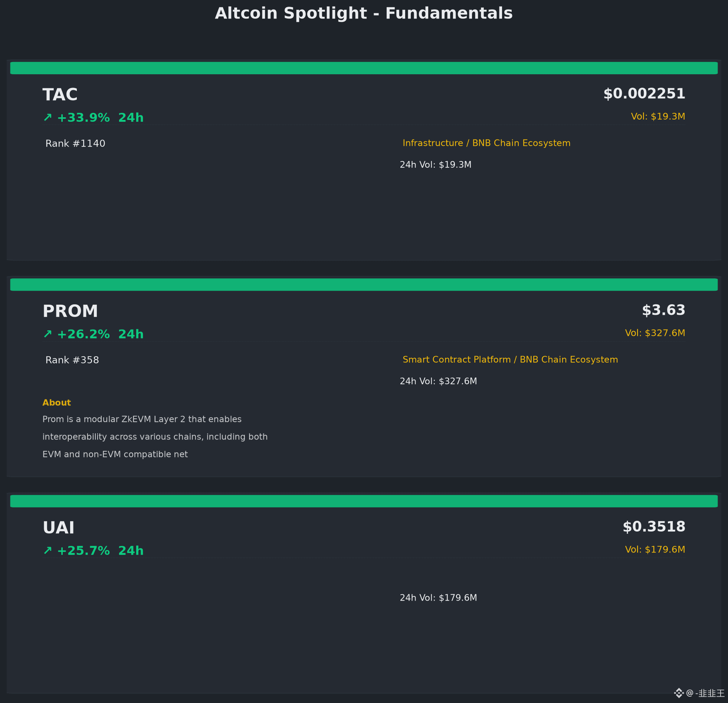Image resolution: width=728 pixels, height=703 pixels.
Task: Click TAC's Infrastructure / BNB Chain Ecosystem tag
Action: (x=486, y=143)
